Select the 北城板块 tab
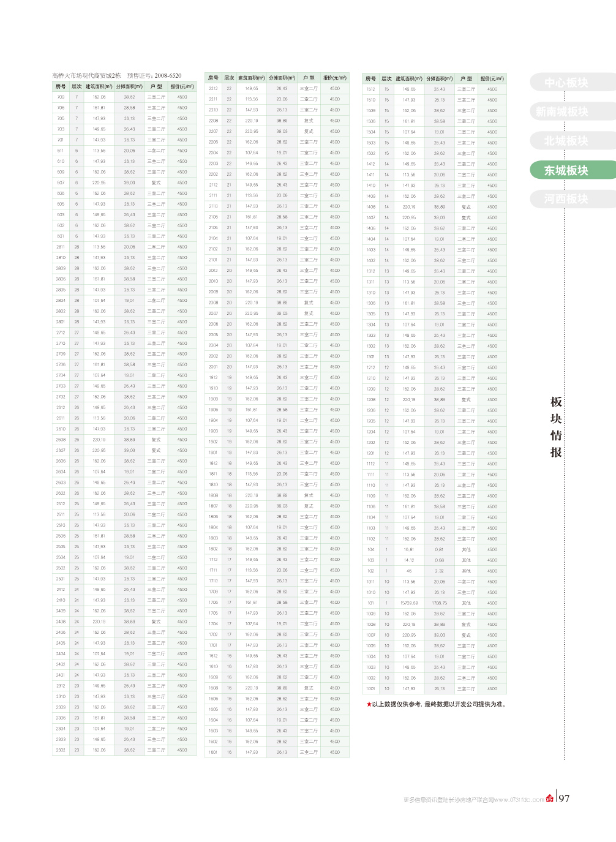Screen dimensions: 616x842 coord(566,141)
